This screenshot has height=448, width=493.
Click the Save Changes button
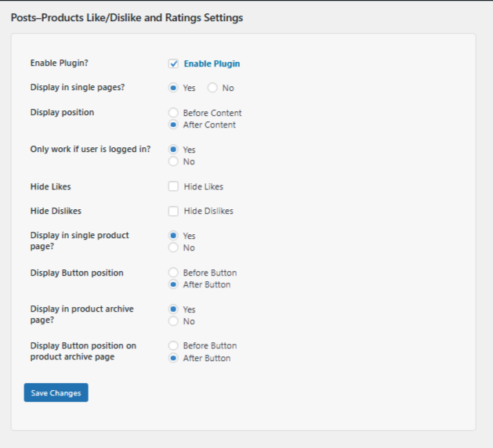[56, 392]
